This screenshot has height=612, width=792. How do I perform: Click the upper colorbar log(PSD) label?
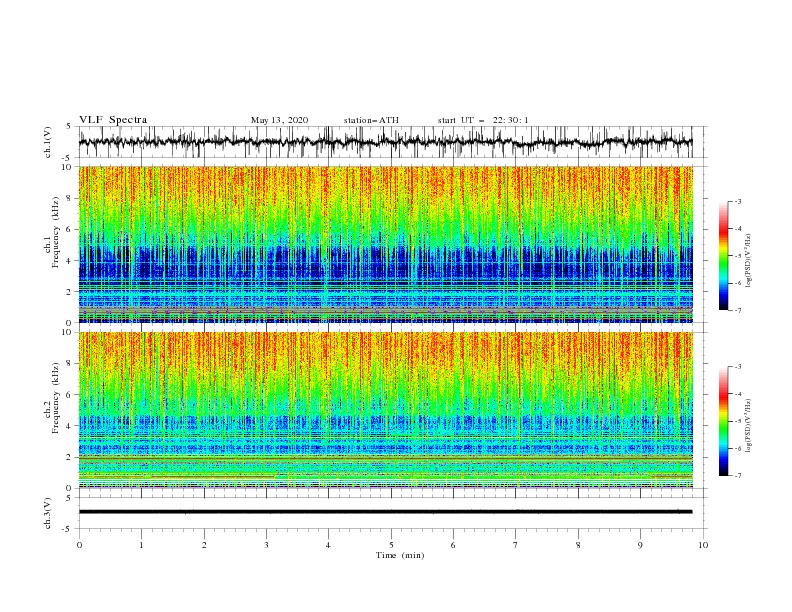point(749,261)
